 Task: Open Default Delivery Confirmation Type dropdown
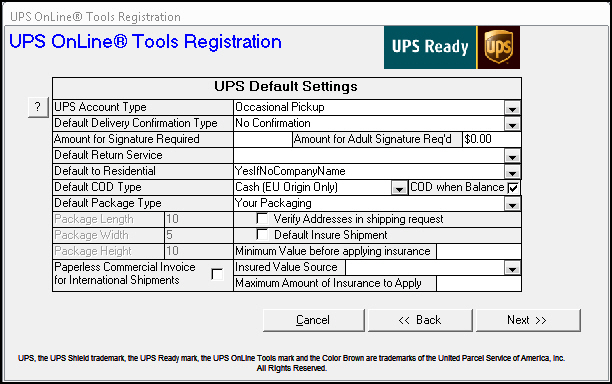[x=512, y=124]
